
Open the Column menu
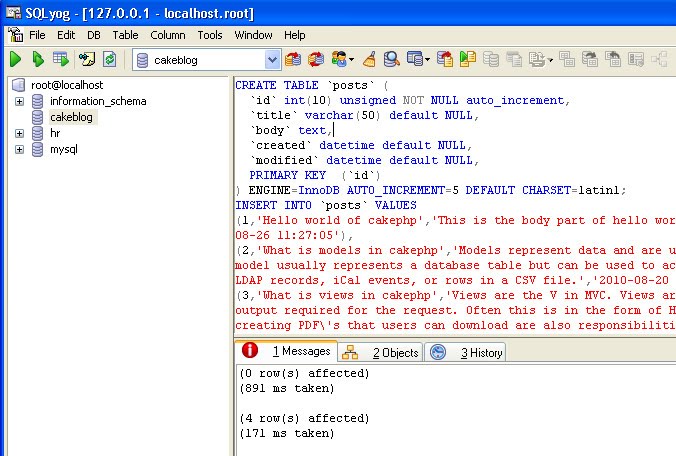coord(168,35)
